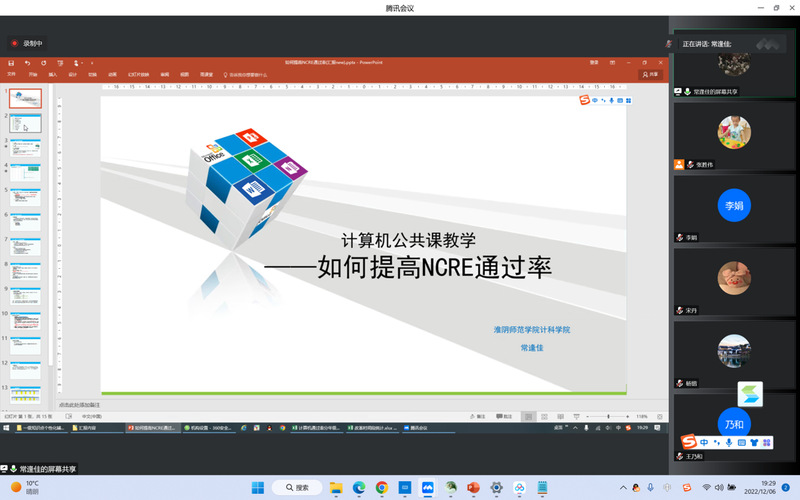Click the taskbar search box
This screenshot has height=500, width=800.
(296, 488)
